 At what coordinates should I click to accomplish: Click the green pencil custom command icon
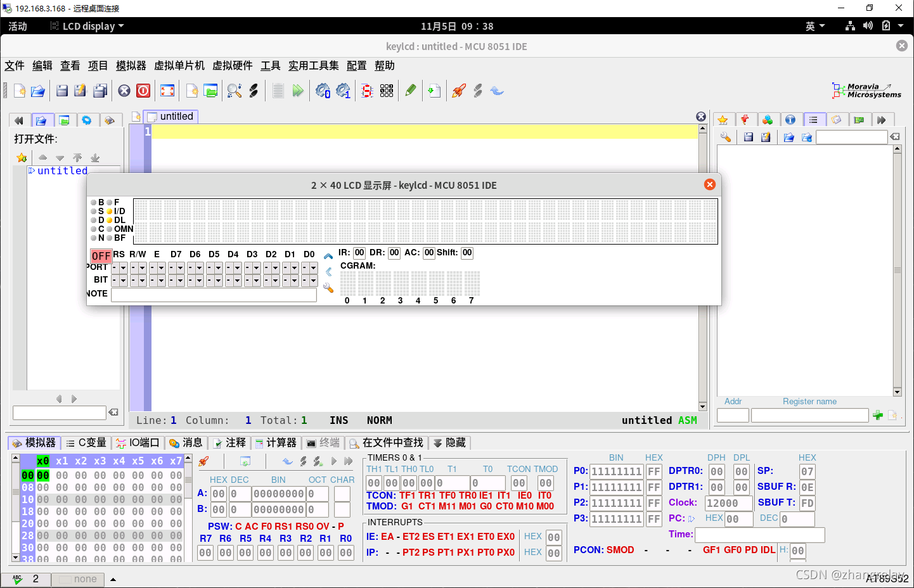pos(411,91)
